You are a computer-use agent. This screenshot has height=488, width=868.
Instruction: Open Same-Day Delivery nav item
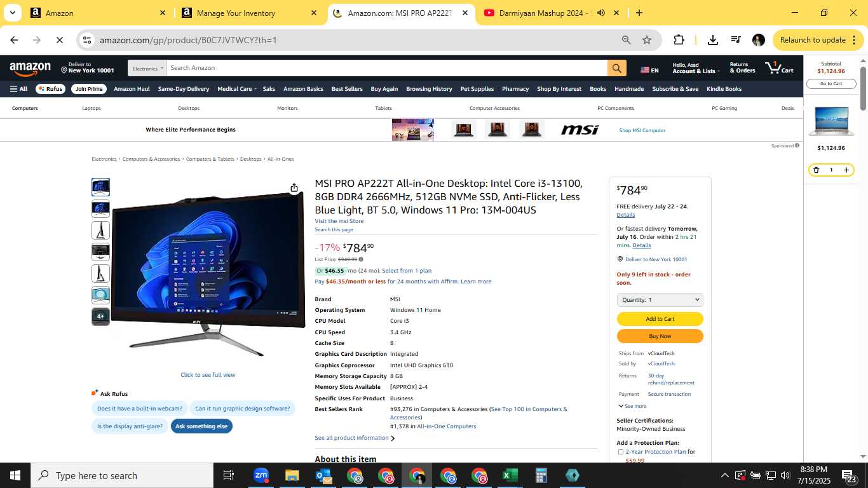[x=184, y=89]
